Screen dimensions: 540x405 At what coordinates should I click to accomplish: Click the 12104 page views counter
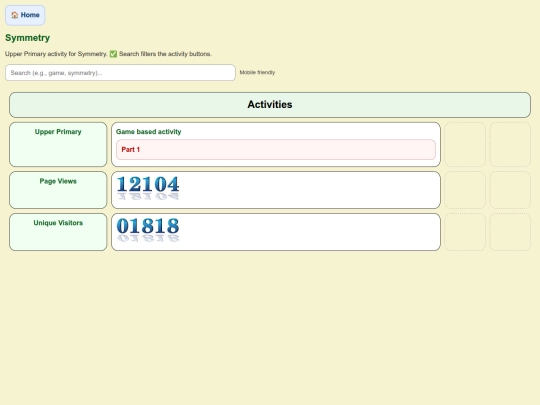[x=148, y=188]
